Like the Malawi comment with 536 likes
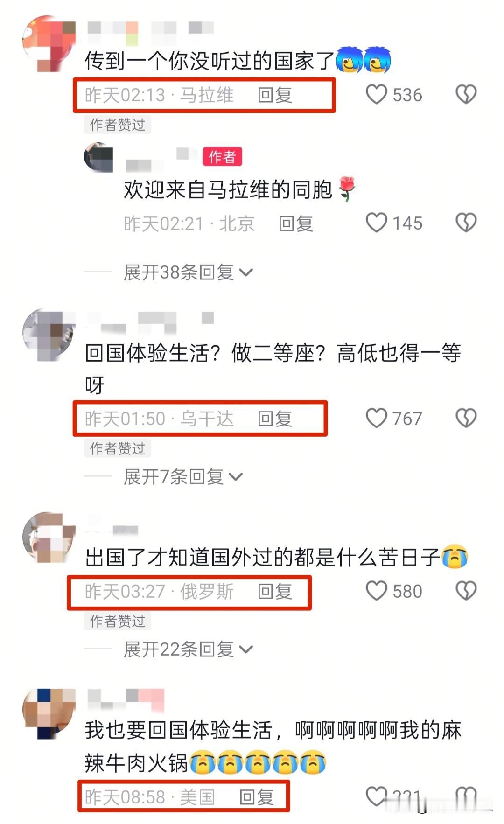504x824 pixels. (376, 94)
